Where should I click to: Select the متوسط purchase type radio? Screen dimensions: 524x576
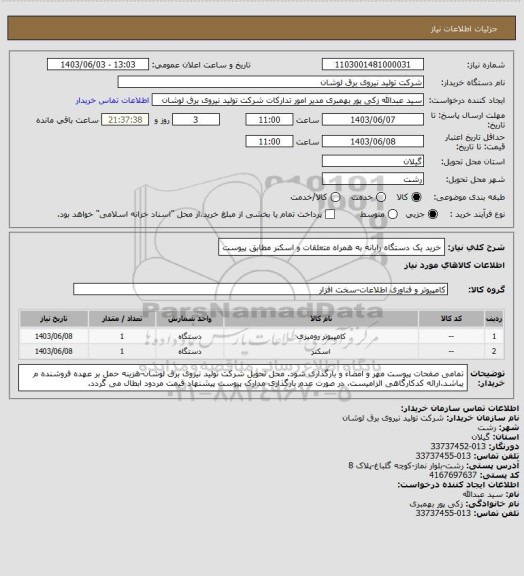pos(393,214)
